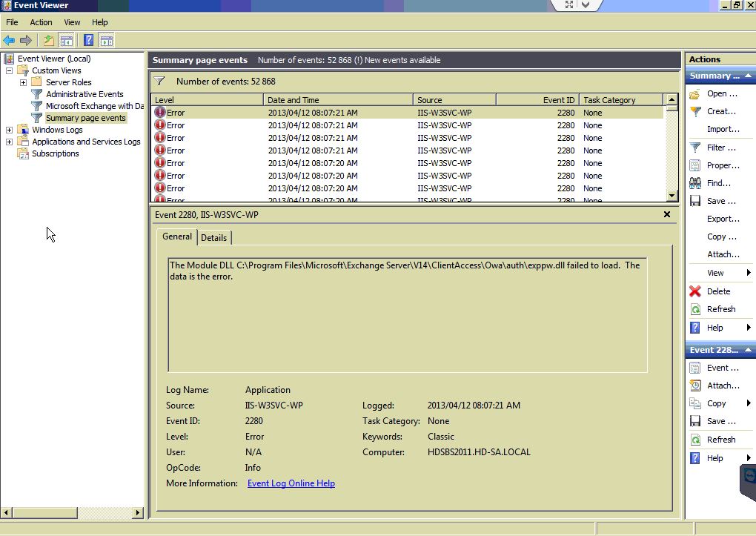756x536 pixels.
Task: Open the Help menu in menu bar
Action: (x=100, y=22)
